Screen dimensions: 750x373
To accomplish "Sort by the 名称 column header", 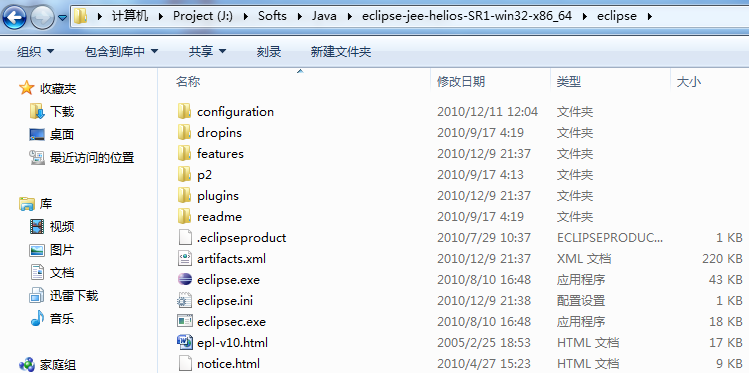I will [x=188, y=81].
